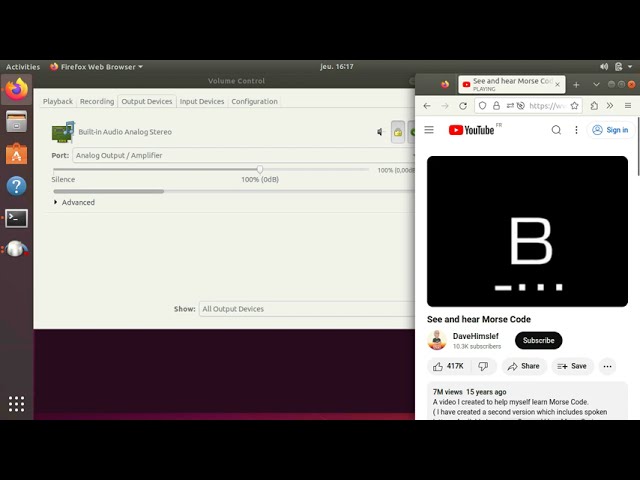
Task: Expand the Advanced section
Action: click(x=74, y=202)
